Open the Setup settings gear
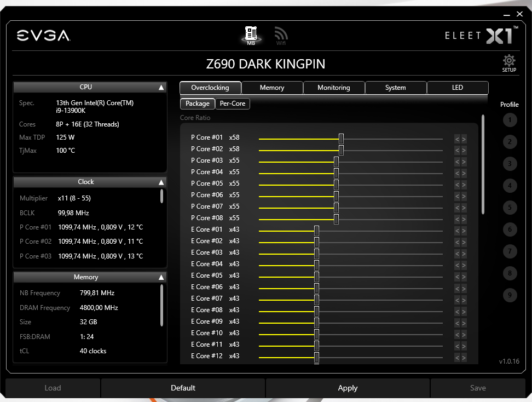The height and width of the screenshot is (402, 532). pyautogui.click(x=508, y=62)
